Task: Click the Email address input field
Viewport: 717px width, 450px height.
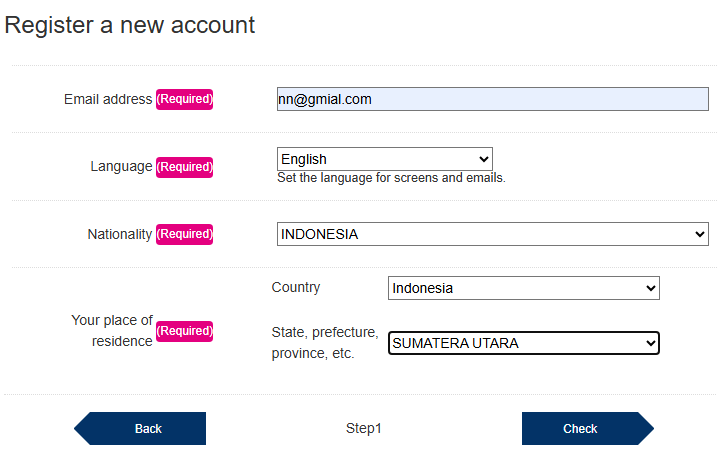Action: pos(492,99)
